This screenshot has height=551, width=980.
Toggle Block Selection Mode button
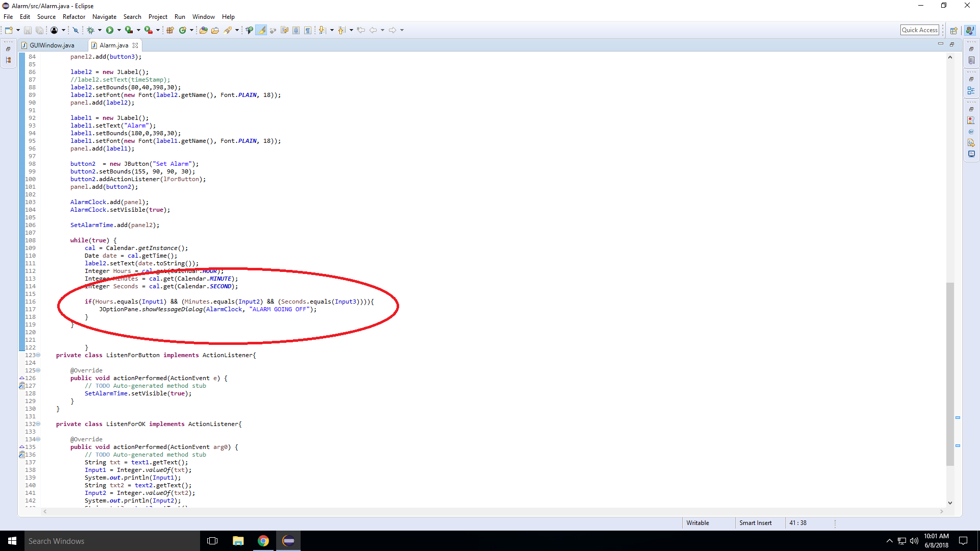click(x=296, y=31)
